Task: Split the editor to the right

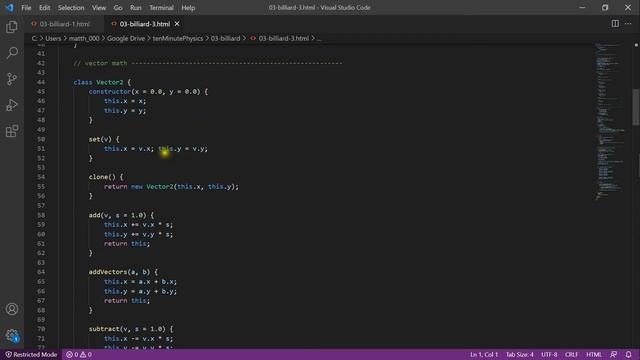Action: point(615,24)
